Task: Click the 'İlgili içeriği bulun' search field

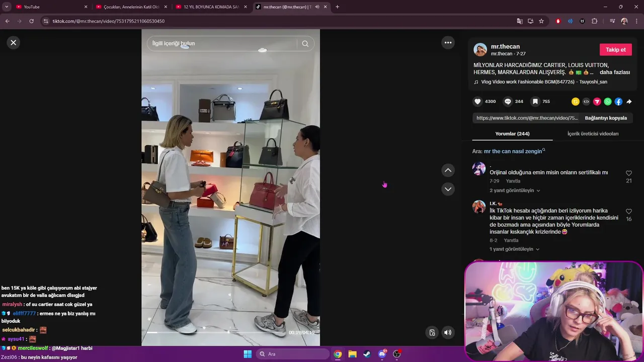Action: pos(221,44)
